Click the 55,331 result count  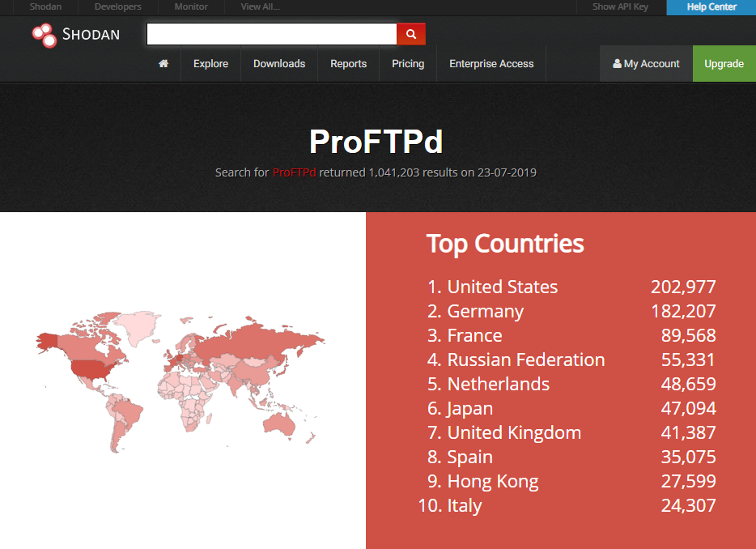click(x=689, y=360)
